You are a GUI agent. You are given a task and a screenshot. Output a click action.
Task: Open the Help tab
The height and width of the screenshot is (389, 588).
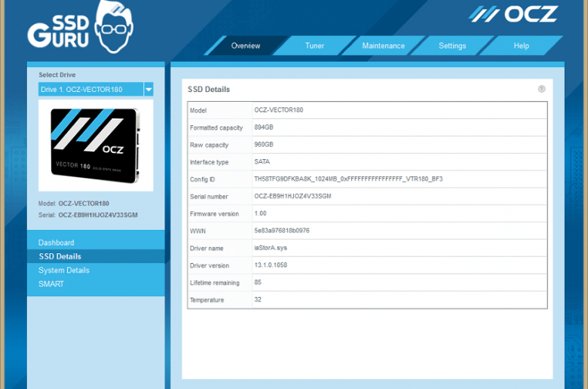(x=521, y=46)
